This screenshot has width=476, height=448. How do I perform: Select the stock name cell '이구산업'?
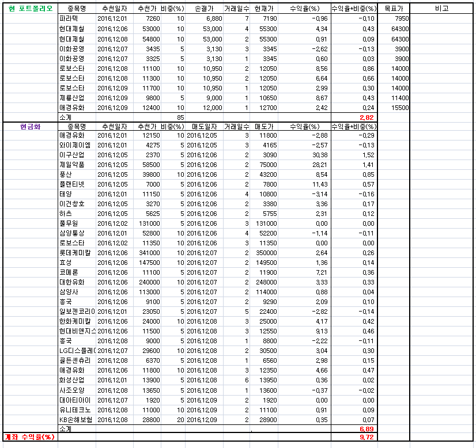[x=71, y=155]
